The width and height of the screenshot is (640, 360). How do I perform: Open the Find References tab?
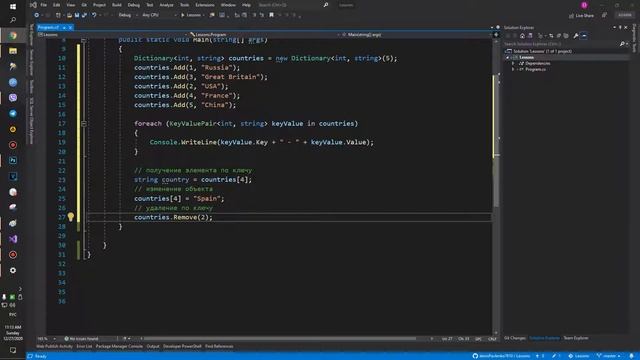point(219,347)
